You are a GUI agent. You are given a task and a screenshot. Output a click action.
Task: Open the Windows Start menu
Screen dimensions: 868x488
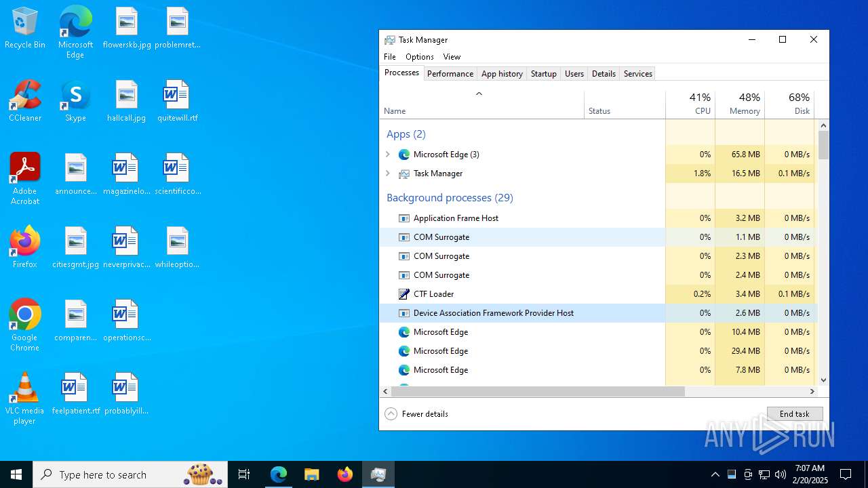point(16,474)
